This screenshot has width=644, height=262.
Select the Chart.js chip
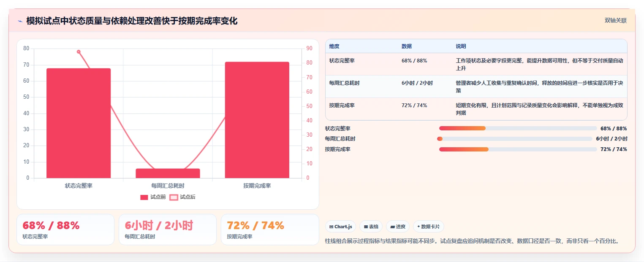(x=340, y=227)
